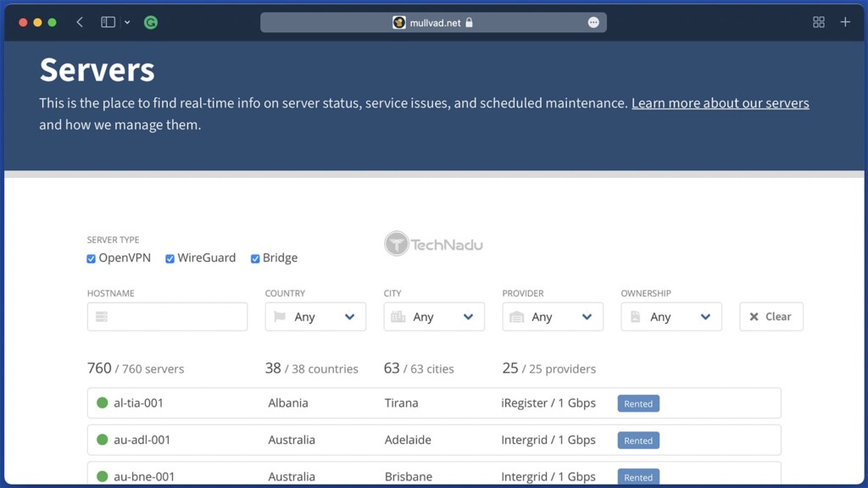The image size is (868, 488).
Task: Open a new tab with plus icon
Action: 845,22
